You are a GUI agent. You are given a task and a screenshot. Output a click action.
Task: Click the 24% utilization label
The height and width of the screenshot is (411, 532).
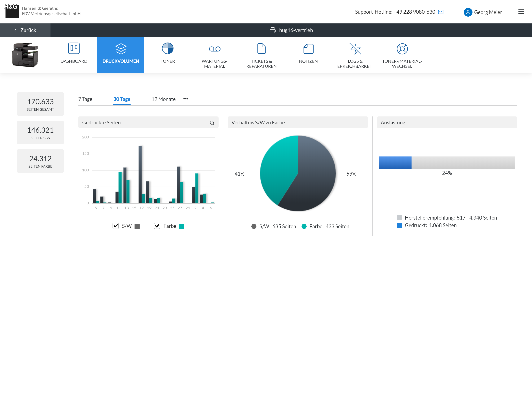pos(447,173)
